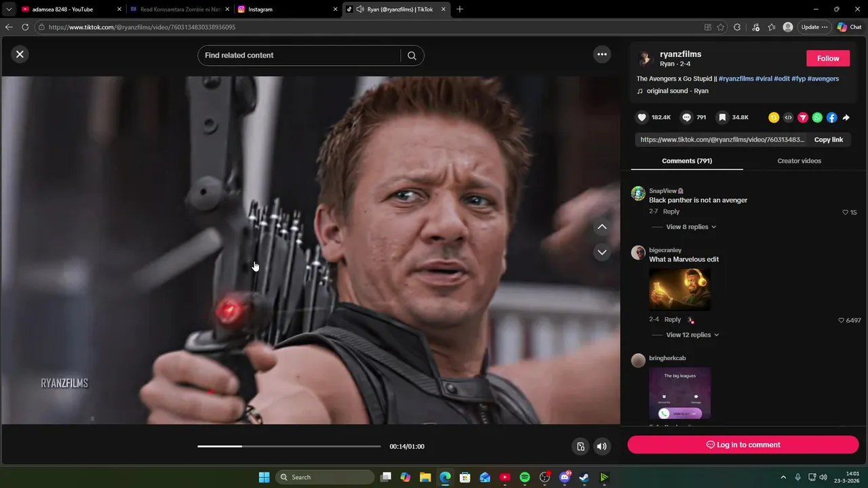This screenshot has height=488, width=868.
Task: Repost the video with the yellow icon
Action: pyautogui.click(x=773, y=117)
